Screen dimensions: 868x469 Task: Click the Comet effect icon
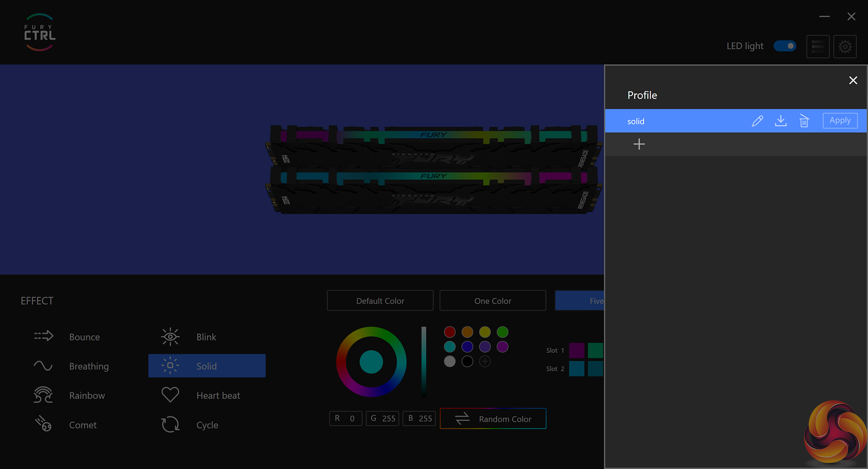(x=43, y=424)
